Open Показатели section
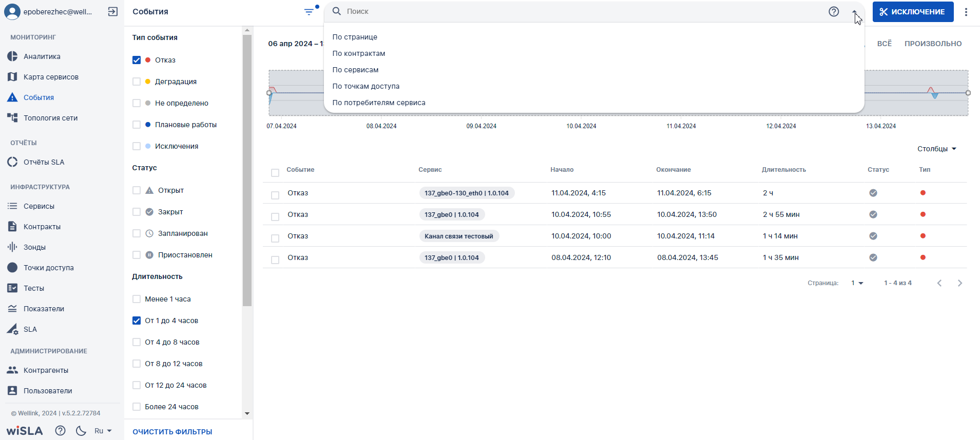The width and height of the screenshot is (980, 440). 44,309
